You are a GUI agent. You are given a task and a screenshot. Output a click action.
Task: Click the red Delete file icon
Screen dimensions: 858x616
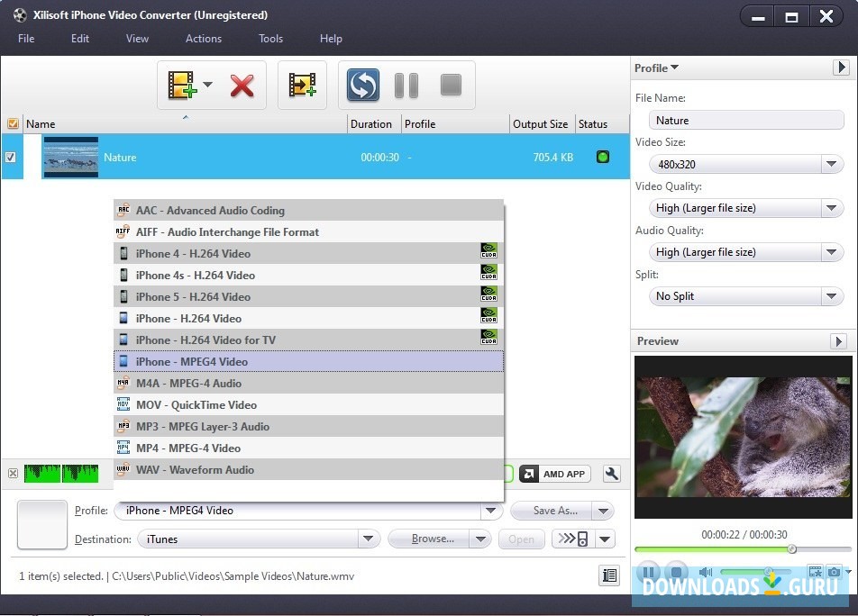point(242,86)
